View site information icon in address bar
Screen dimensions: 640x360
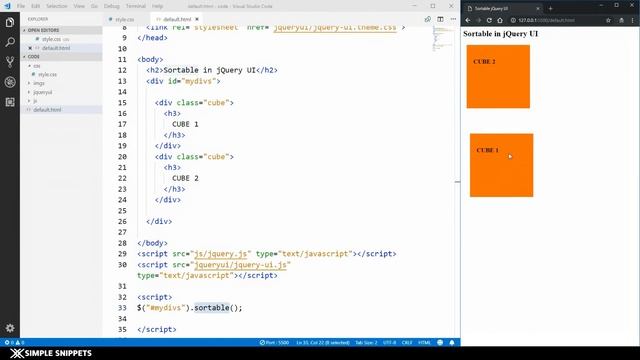click(x=513, y=20)
